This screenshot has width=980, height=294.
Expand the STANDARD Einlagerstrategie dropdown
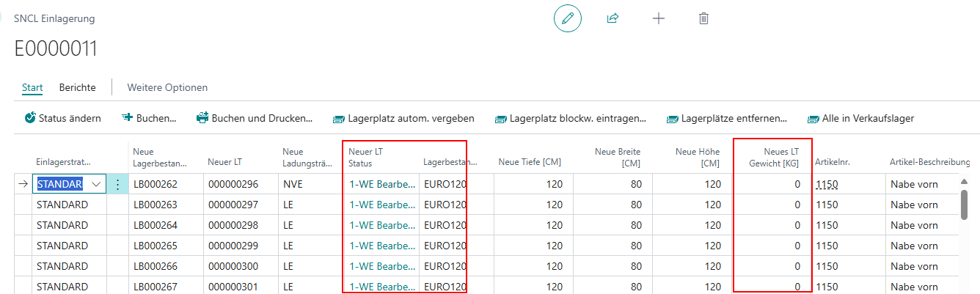coord(96,184)
